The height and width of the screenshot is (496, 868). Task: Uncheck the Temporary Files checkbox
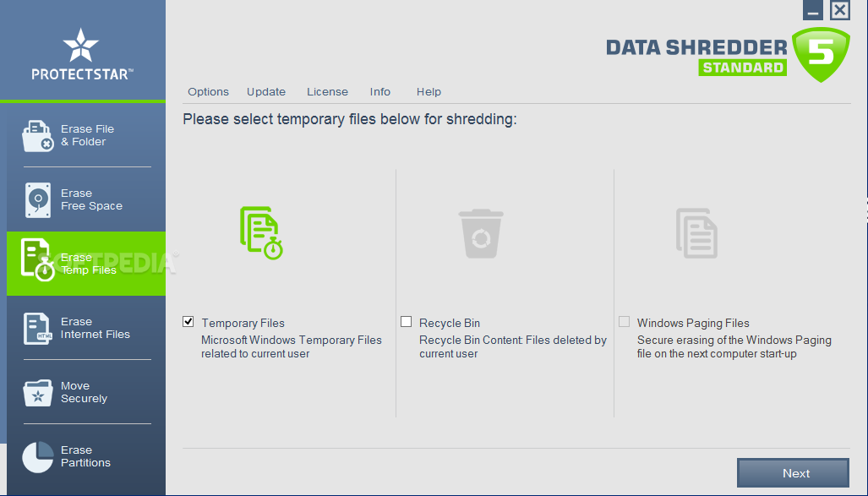click(188, 322)
